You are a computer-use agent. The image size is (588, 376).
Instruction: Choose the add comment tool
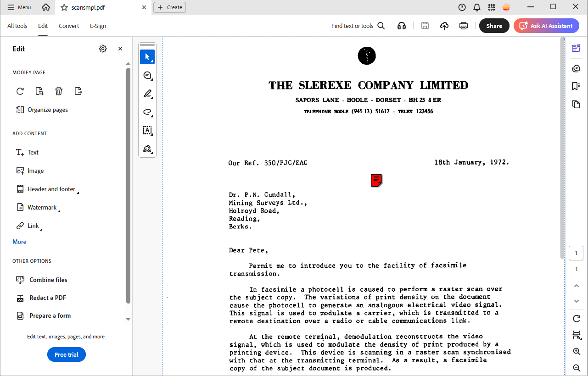tap(147, 75)
